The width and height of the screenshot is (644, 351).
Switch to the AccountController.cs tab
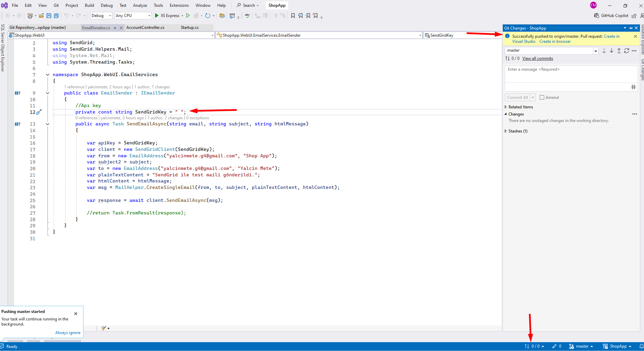(145, 28)
